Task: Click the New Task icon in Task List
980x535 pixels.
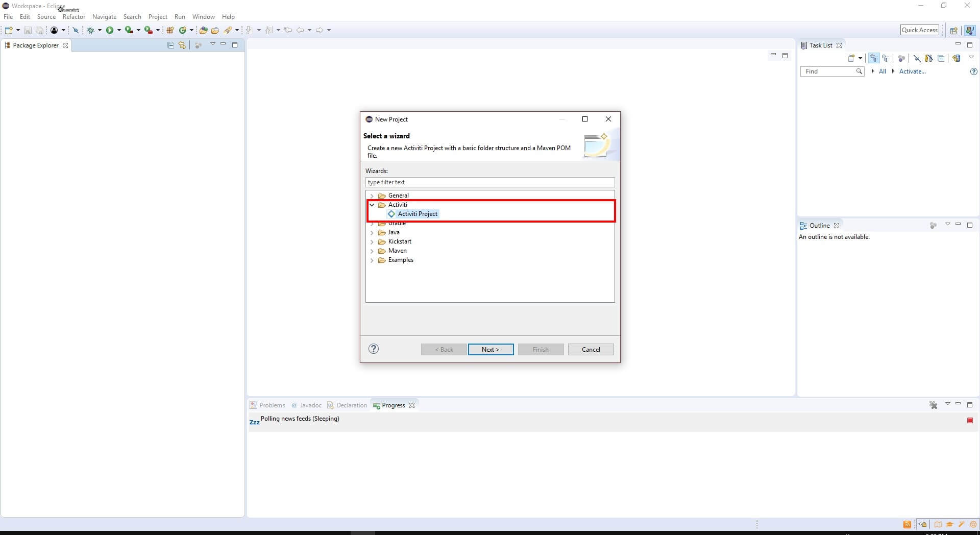Action: point(851,58)
